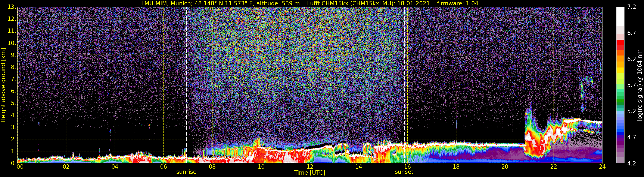Click the colorbar tick value '5.2'
Image resolution: width=644 pixels, height=177 pixels.
click(x=632, y=111)
